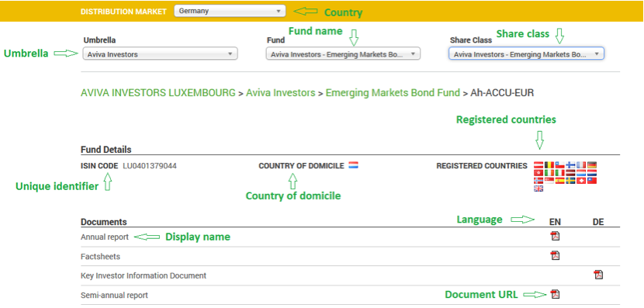644x308 pixels.
Task: Click the United Kingdom flag in Registered Countries
Action: pos(538,189)
